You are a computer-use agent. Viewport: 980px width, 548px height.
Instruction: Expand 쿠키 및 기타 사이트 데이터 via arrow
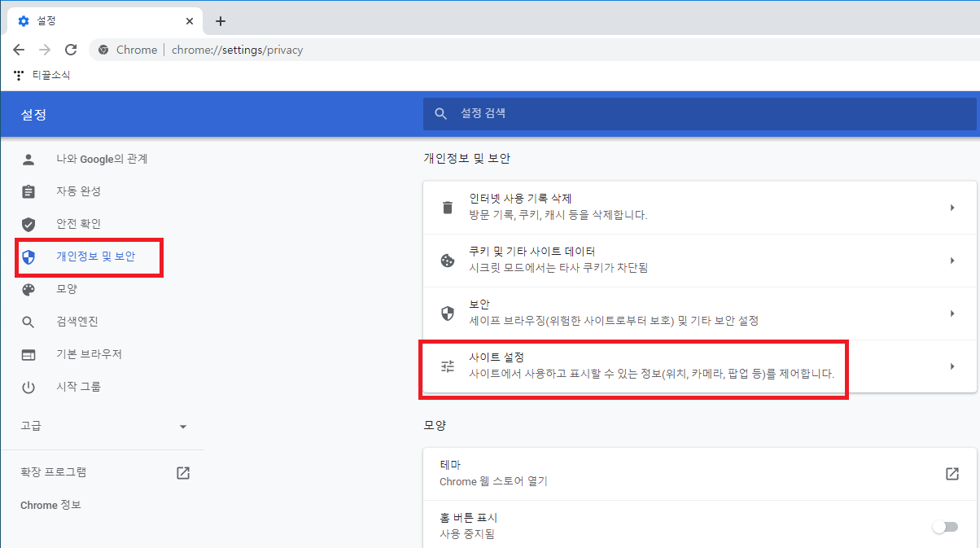pyautogui.click(x=952, y=260)
